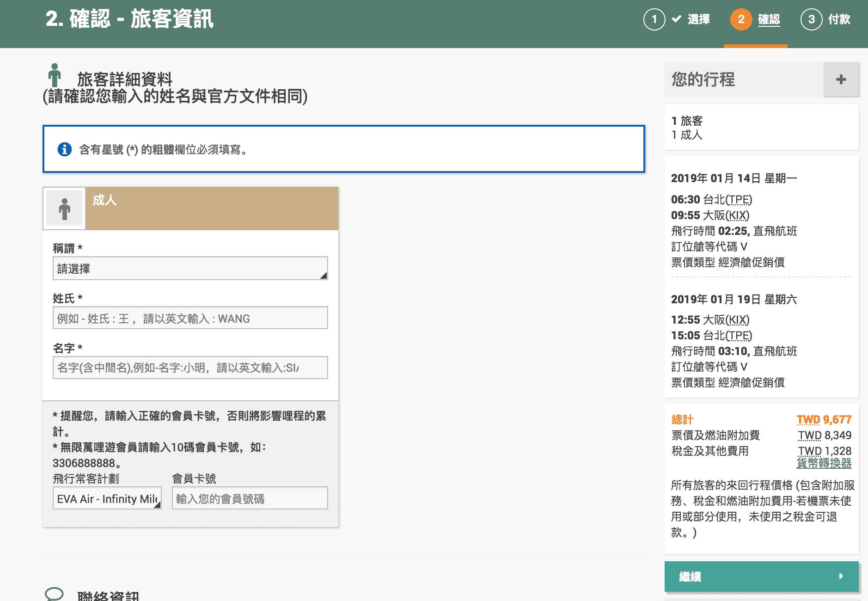
Task: Click the blue info icon in notice
Action: [x=64, y=149]
